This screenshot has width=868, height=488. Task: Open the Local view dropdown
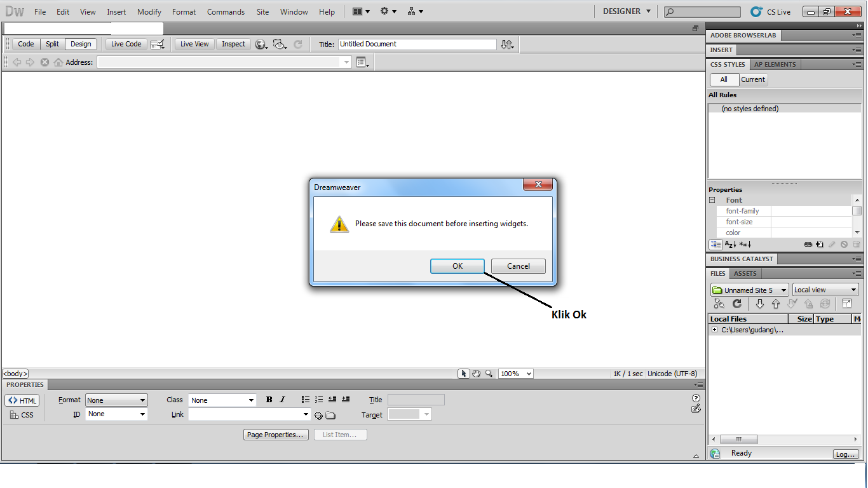(x=825, y=290)
